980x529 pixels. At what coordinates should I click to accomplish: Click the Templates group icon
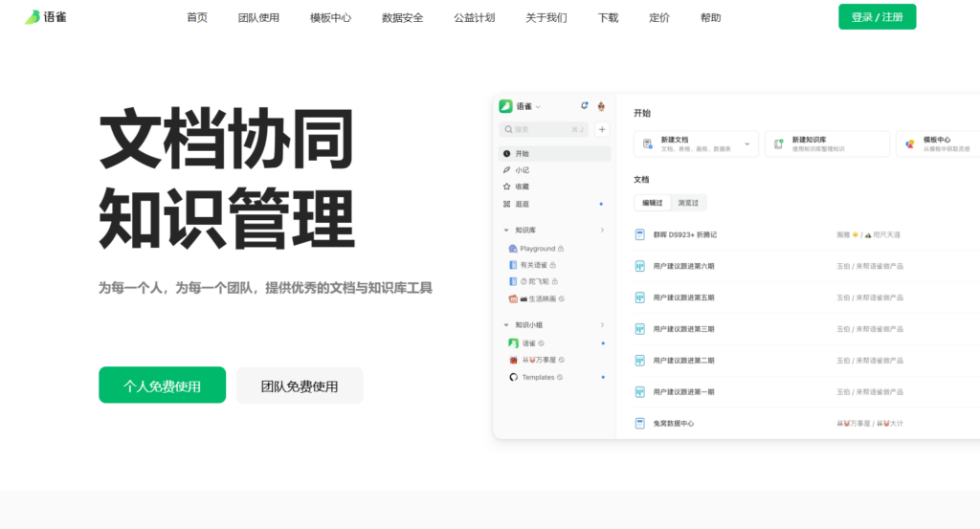point(513,377)
